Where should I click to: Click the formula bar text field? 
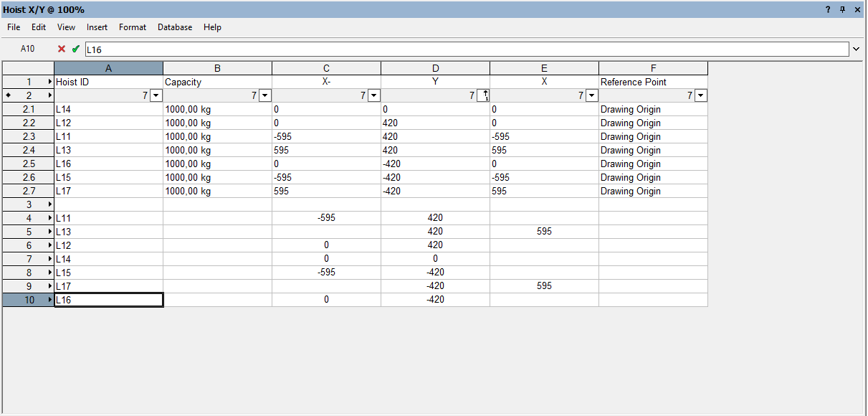[466, 49]
